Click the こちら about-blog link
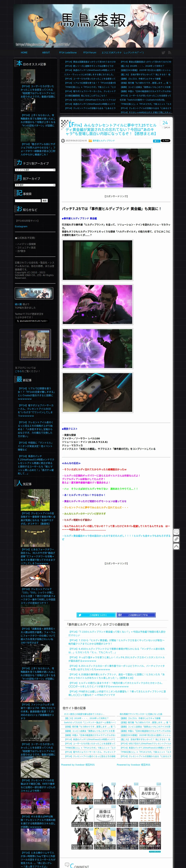This screenshot has height=868, width=186. click(18, 371)
